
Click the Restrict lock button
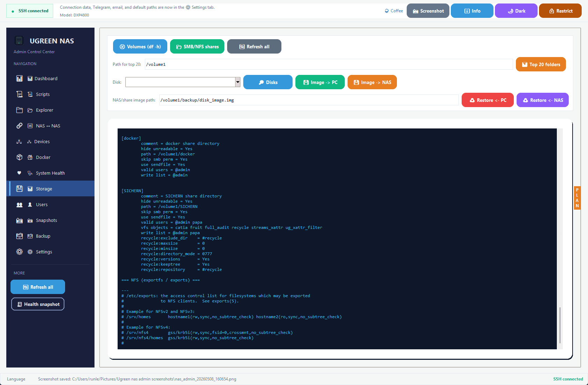click(x=560, y=11)
